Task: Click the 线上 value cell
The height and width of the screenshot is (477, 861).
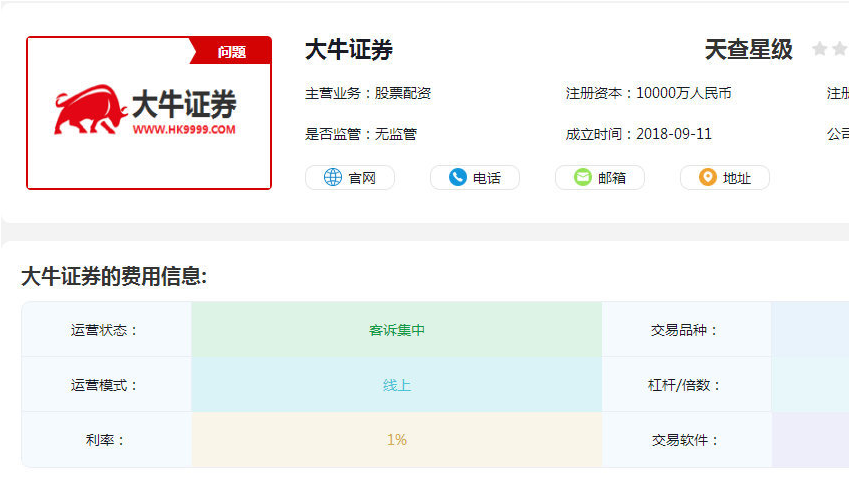Action: [396, 384]
